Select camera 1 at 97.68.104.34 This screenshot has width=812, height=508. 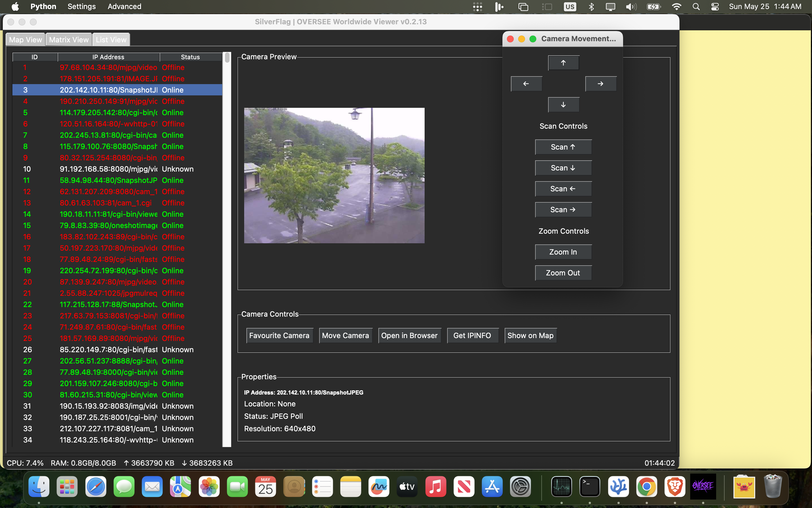[x=117, y=67]
